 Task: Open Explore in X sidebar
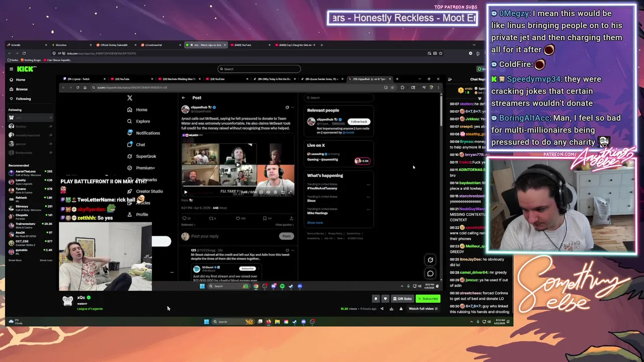coord(138,121)
